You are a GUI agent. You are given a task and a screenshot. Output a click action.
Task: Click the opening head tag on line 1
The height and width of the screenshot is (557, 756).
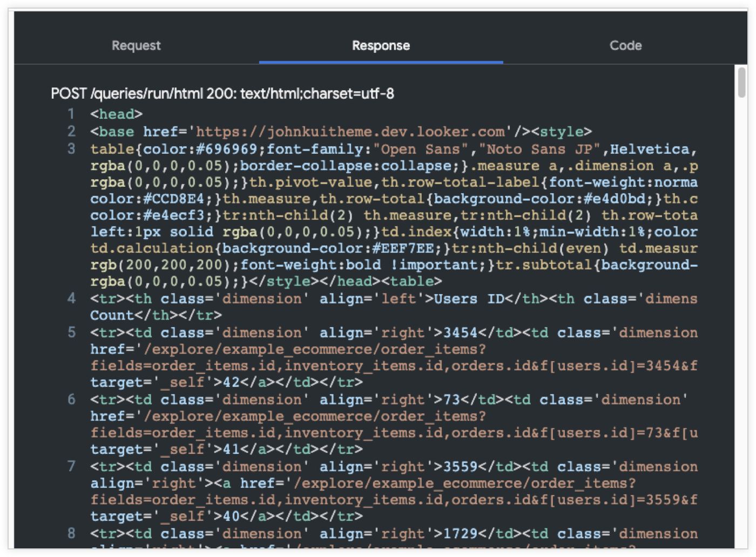117,114
